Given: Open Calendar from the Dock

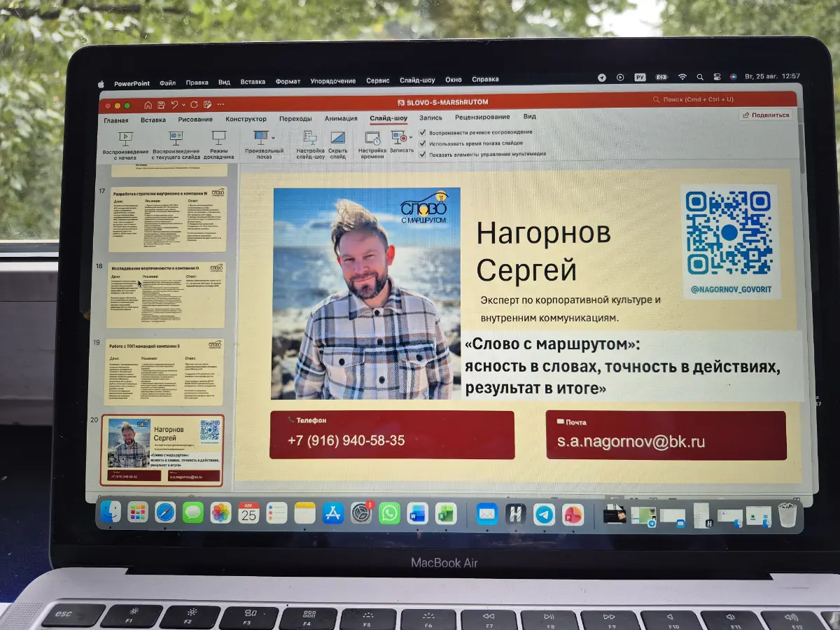Looking at the screenshot, I should [x=248, y=513].
